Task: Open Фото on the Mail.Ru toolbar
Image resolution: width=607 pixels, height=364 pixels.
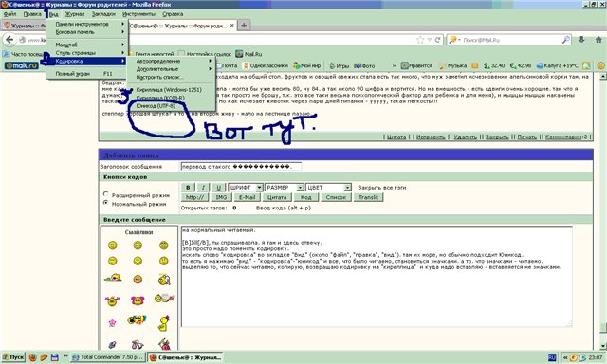Action: click(364, 65)
